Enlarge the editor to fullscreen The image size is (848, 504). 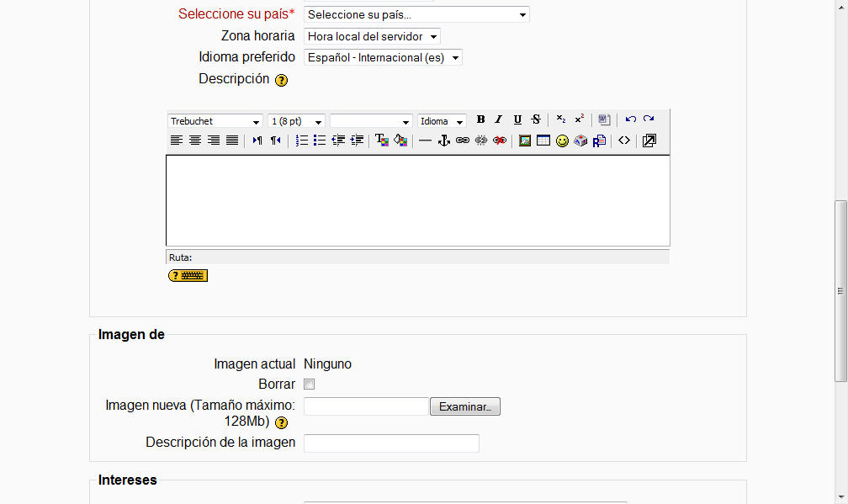[649, 141]
